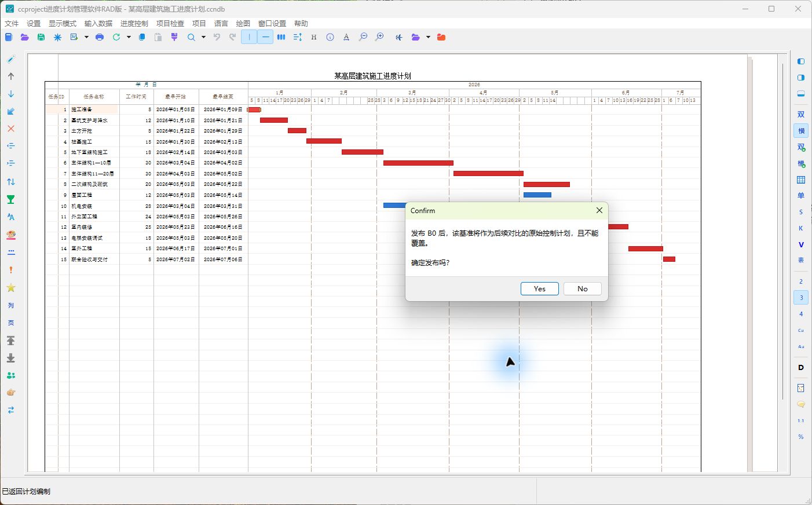The image size is (812, 505).
Task: Open the 输入数据 menu
Action: [98, 23]
